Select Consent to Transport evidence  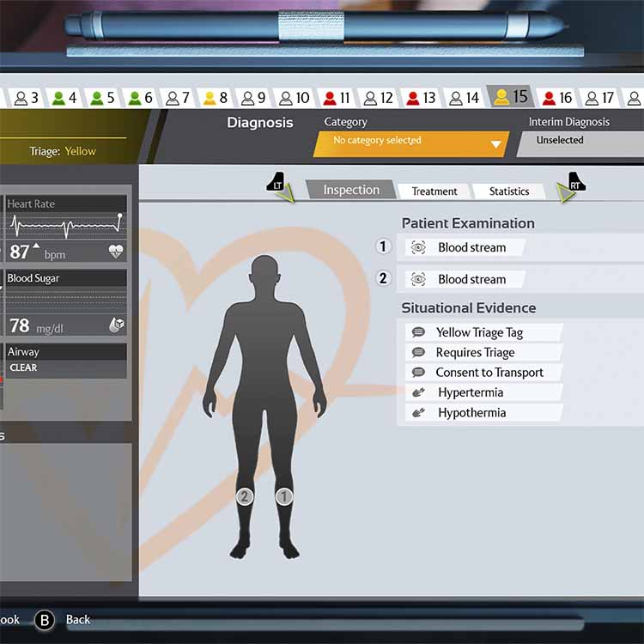483,373
